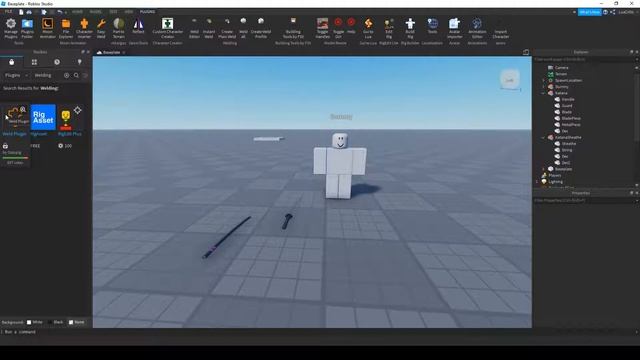The height and width of the screenshot is (360, 640).
Task: Switch to the VIEW ribbon tab
Action: tap(129, 12)
